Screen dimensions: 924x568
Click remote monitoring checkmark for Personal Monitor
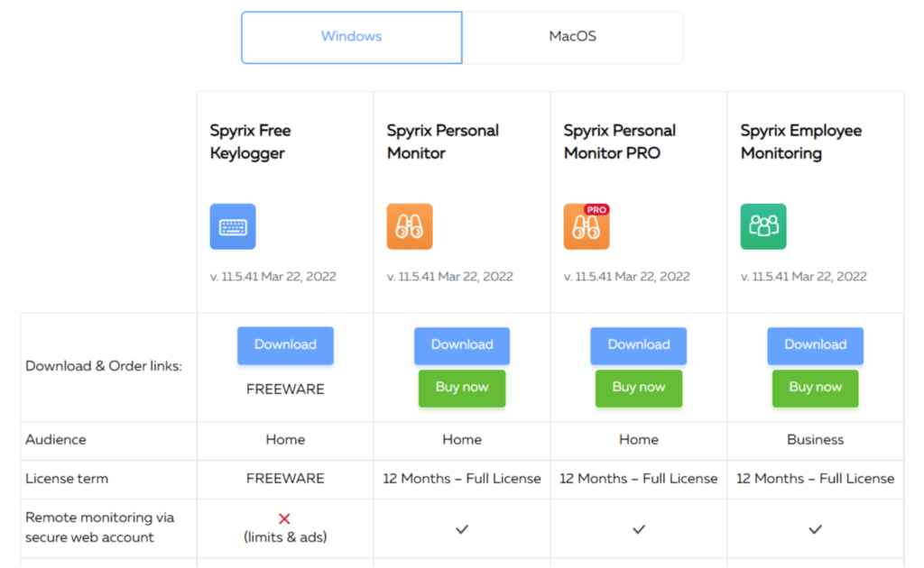pos(462,529)
